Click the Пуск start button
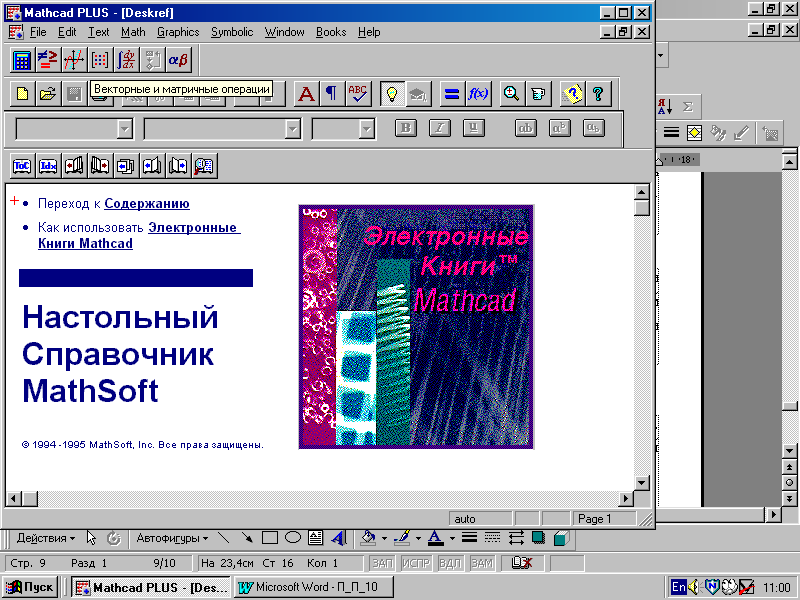 (x=31, y=587)
